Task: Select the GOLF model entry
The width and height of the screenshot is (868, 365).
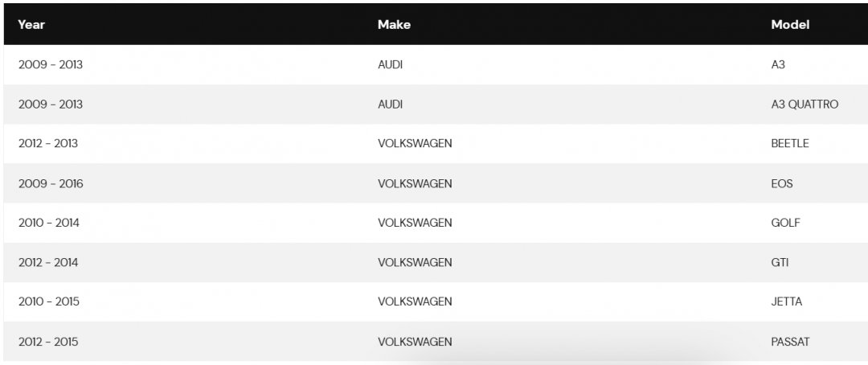Action: tap(785, 223)
